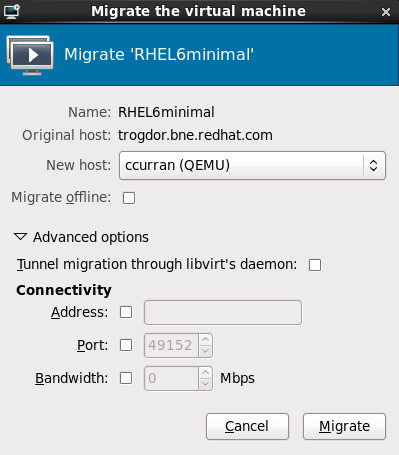The height and width of the screenshot is (455, 399).
Task: Click the Cancel button
Action: click(247, 426)
